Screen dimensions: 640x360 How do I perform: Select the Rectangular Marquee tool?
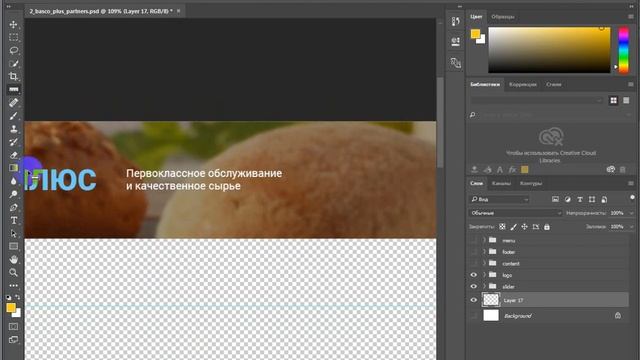(13, 38)
